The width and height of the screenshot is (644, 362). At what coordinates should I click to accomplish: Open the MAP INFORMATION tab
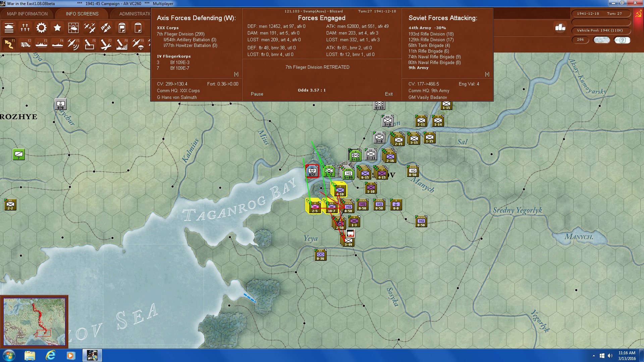(x=27, y=14)
